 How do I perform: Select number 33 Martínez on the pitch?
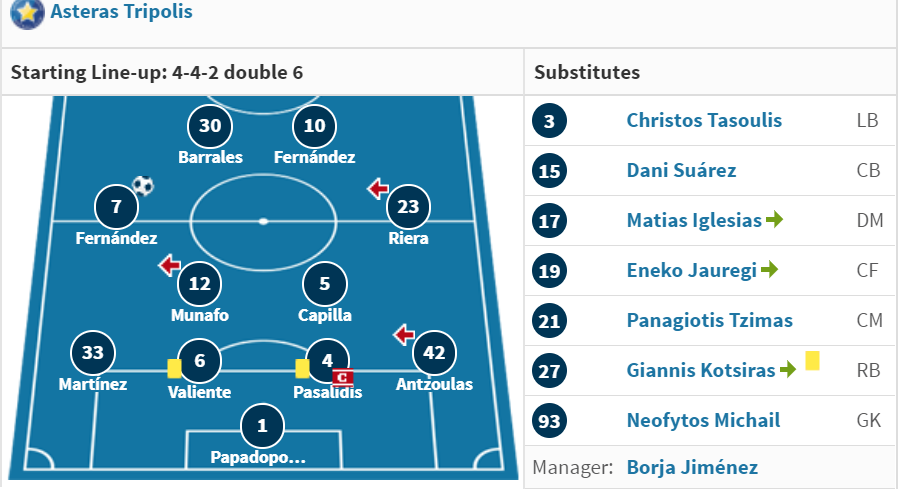pos(93,362)
